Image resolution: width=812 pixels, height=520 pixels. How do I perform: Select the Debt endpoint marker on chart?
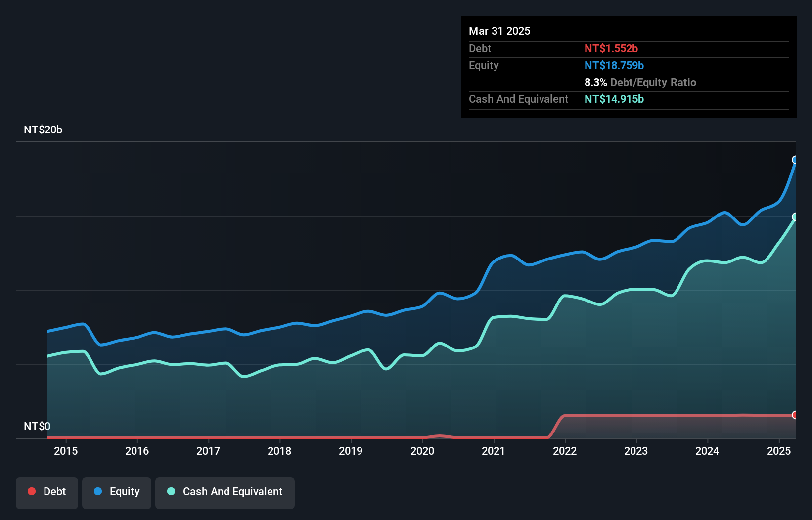tap(795, 415)
